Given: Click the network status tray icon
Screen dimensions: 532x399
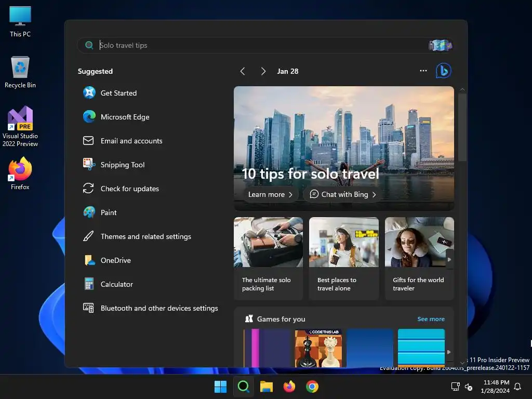Looking at the screenshot, I should point(455,387).
